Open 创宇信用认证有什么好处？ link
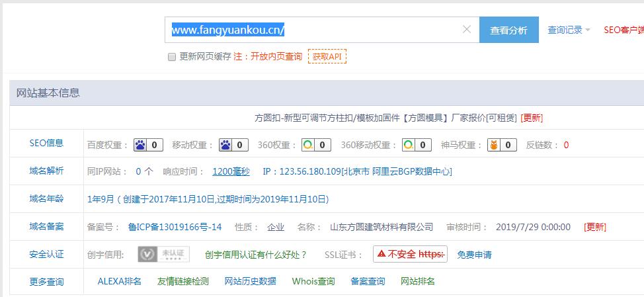Viewport: 644px width, 297px height. (256, 255)
